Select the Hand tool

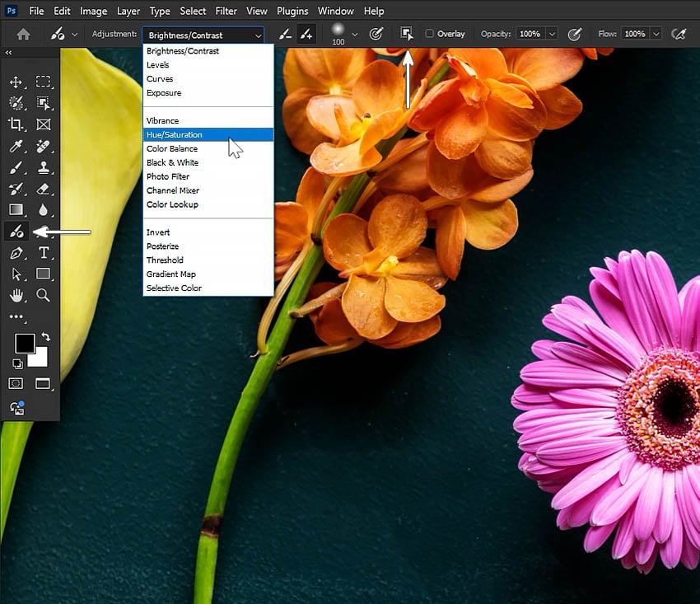click(16, 295)
